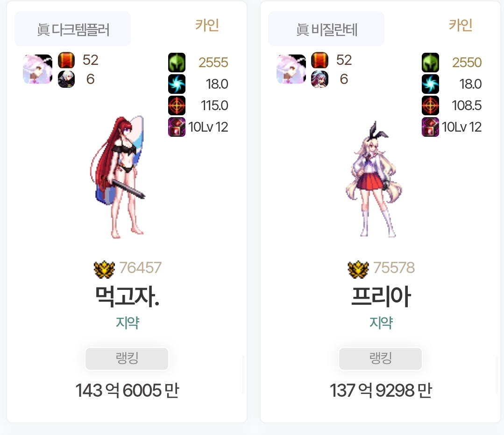Click the blonde bunny-ribbon character sprite
This screenshot has height=435, width=504.
(374, 180)
